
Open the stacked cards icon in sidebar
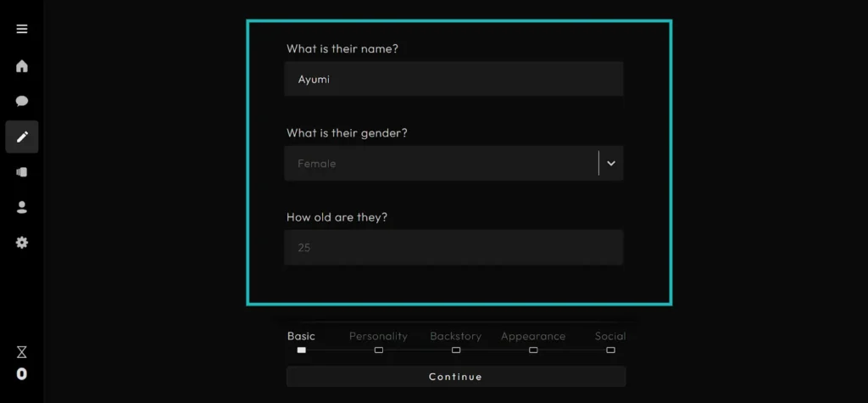[x=22, y=172]
